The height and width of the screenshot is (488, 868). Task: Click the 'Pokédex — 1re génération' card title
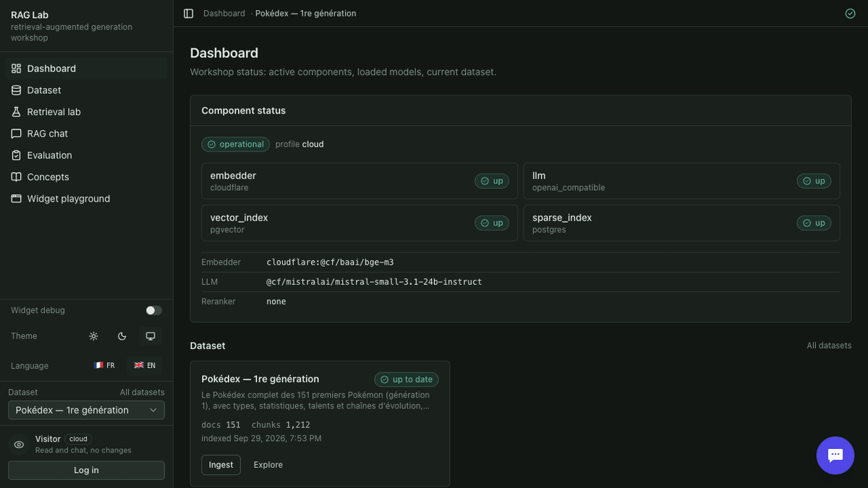[x=260, y=379]
